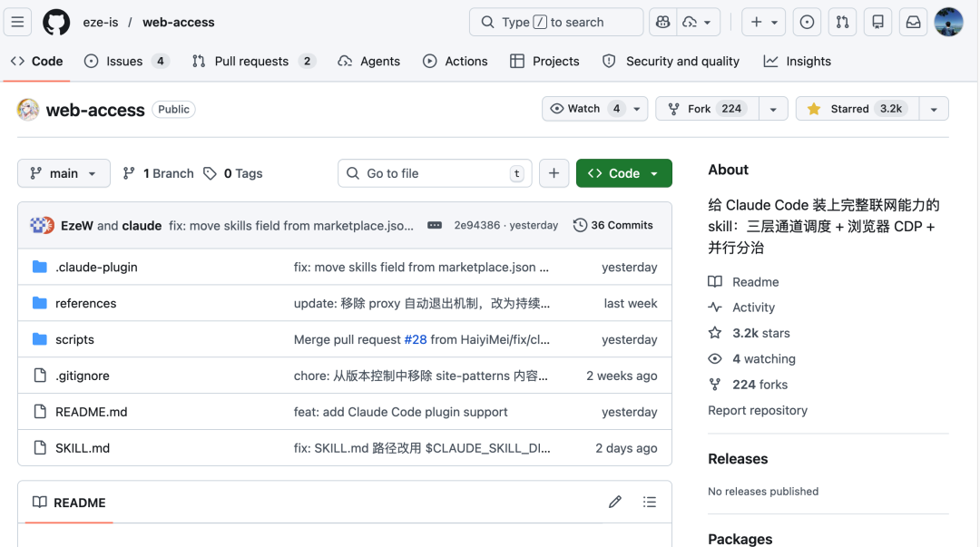This screenshot has height=547, width=980.
Task: Open the README outline list icon
Action: coord(650,502)
